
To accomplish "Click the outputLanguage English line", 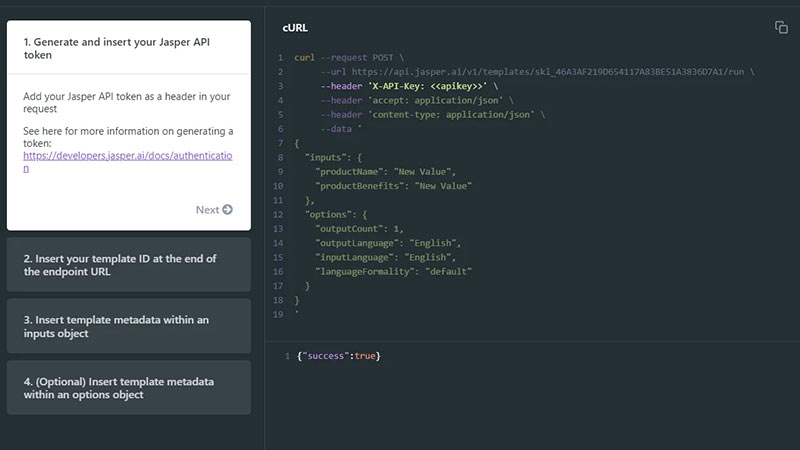I will [x=388, y=243].
